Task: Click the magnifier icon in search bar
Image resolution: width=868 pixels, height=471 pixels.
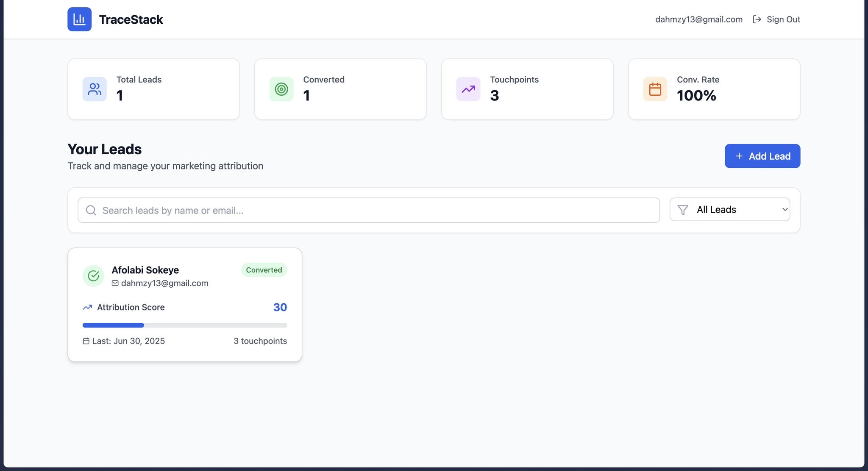Action: coord(91,210)
